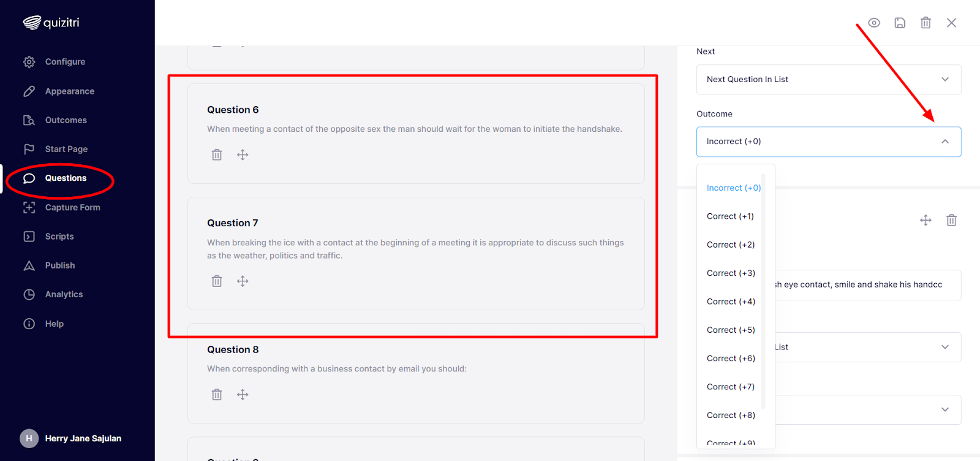Choose Correct (+5) outcome option
This screenshot has width=980, height=461.
(731, 330)
